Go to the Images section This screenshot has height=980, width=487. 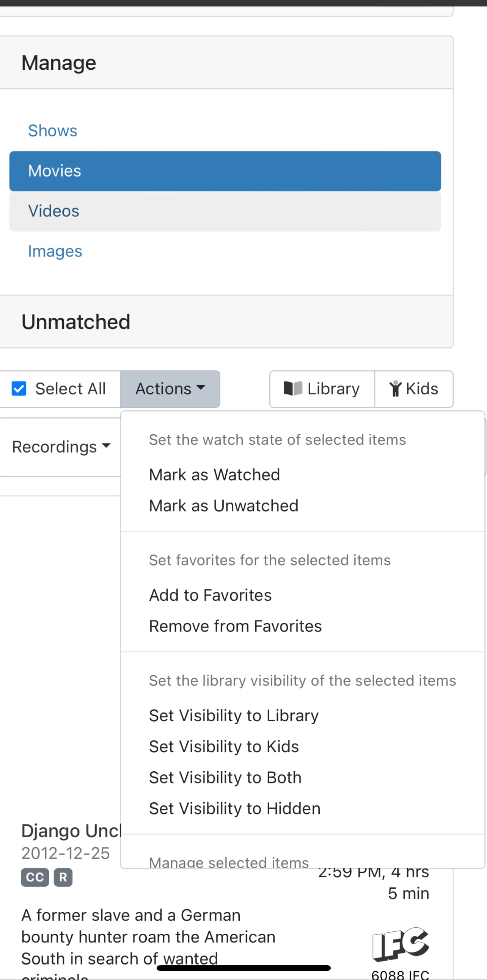(x=55, y=252)
